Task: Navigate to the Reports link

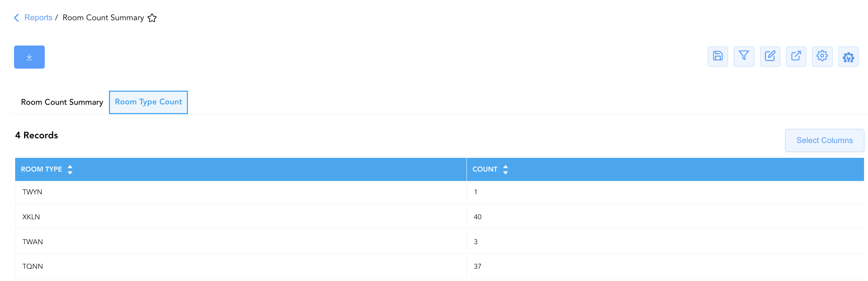Action: click(x=38, y=18)
